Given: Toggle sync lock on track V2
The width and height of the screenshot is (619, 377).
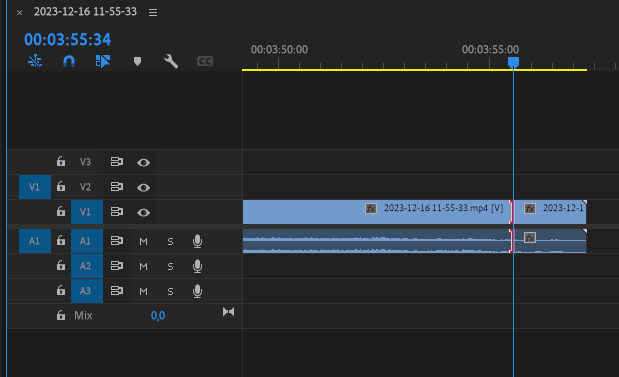Looking at the screenshot, I should click(116, 186).
